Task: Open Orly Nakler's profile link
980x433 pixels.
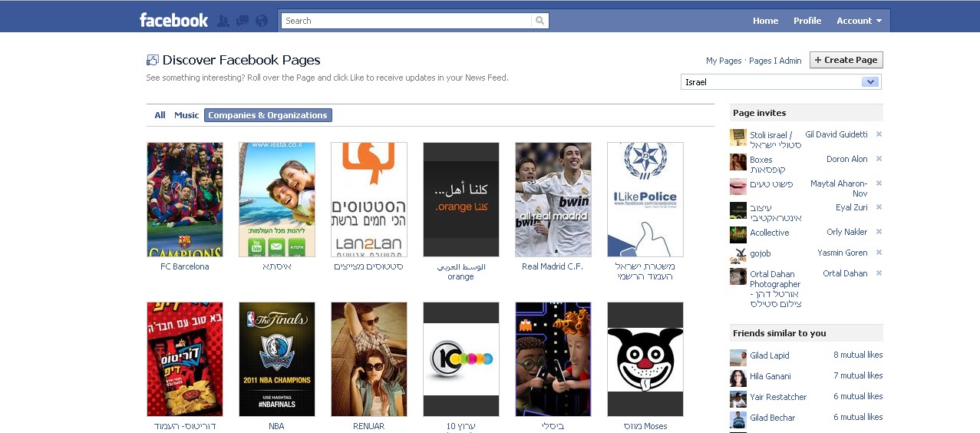Action: 847,232
